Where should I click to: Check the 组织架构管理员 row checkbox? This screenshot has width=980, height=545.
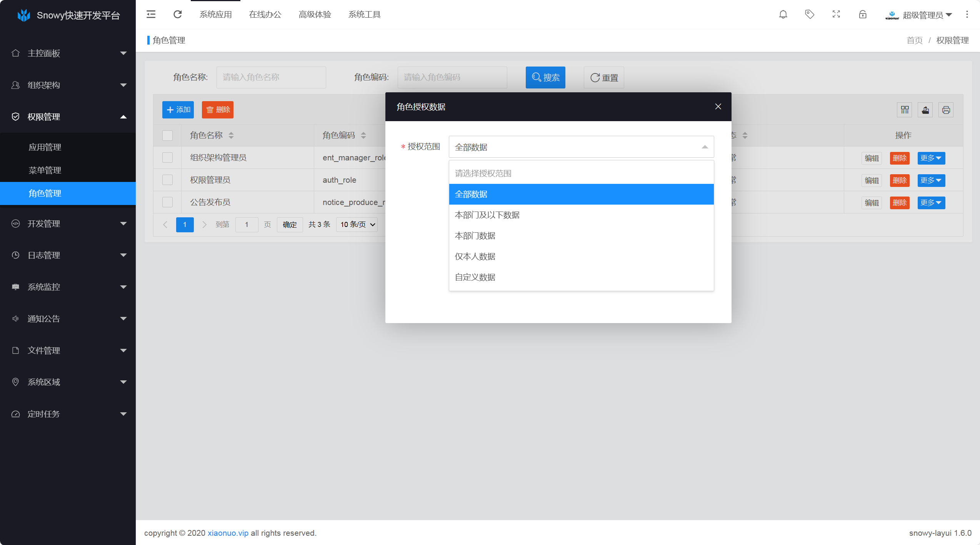coord(167,158)
